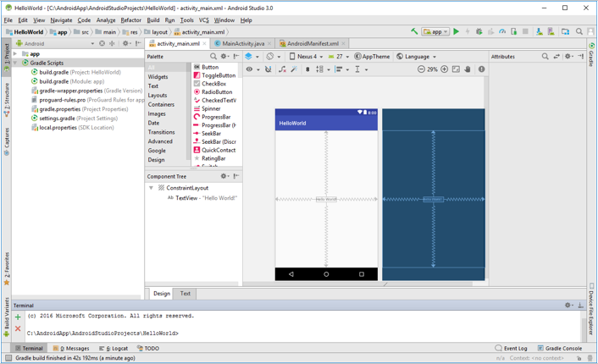
Task: Toggle the 1: Project tool window
Action: tap(7, 58)
